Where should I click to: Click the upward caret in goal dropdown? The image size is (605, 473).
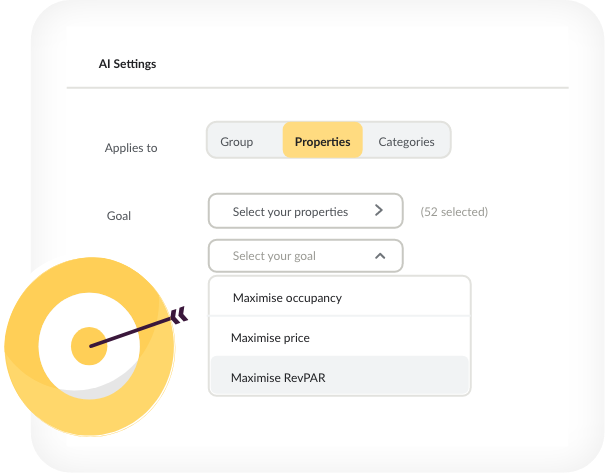(x=380, y=256)
